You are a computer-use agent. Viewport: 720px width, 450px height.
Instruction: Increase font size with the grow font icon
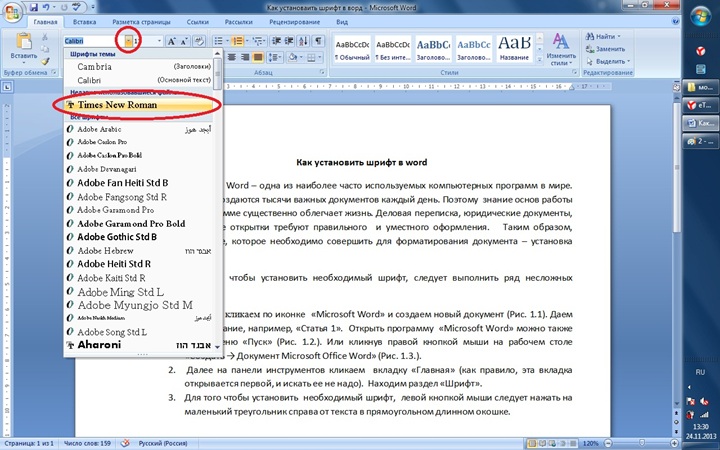click(x=171, y=41)
